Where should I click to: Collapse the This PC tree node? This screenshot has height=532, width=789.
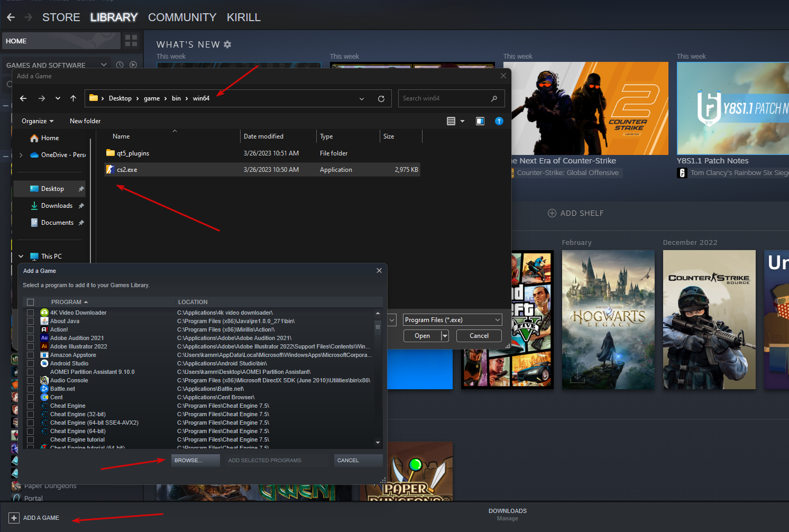point(21,256)
